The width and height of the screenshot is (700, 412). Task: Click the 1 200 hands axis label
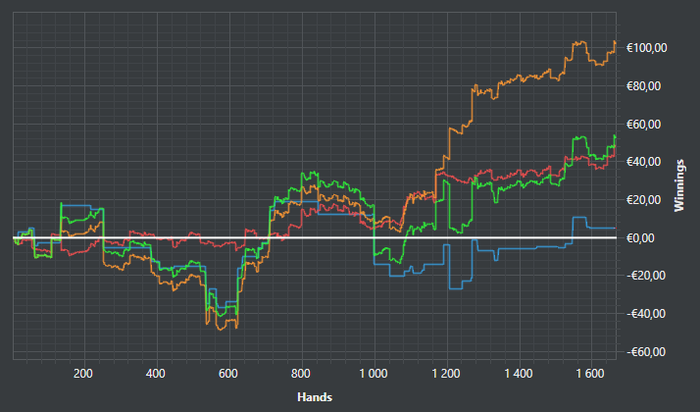tap(446, 373)
